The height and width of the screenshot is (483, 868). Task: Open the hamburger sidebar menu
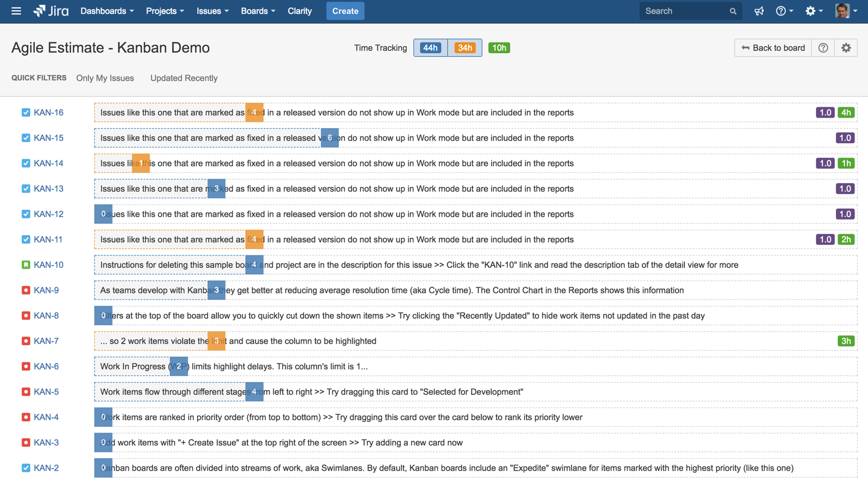(16, 11)
